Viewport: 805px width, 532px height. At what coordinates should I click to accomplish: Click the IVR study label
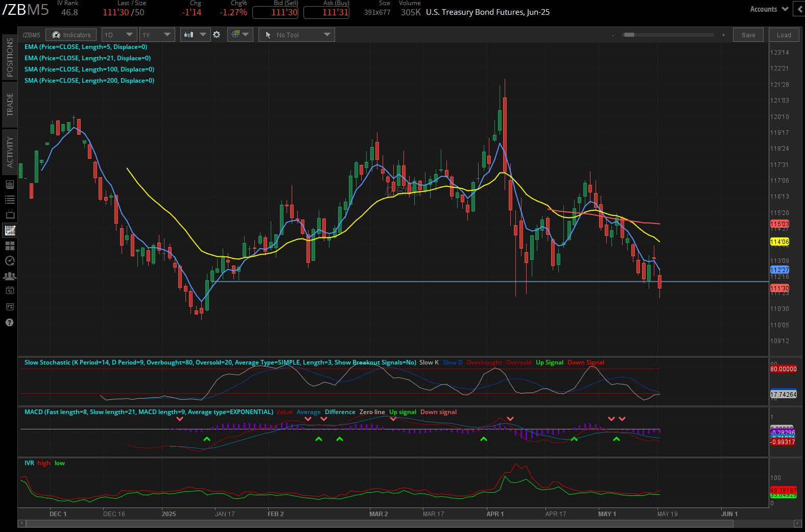[x=29, y=463]
